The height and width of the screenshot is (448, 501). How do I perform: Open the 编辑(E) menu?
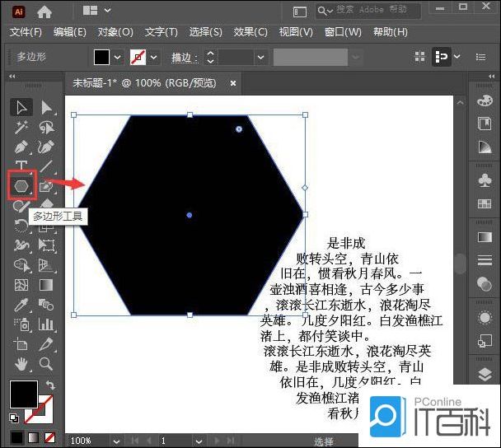(70, 32)
